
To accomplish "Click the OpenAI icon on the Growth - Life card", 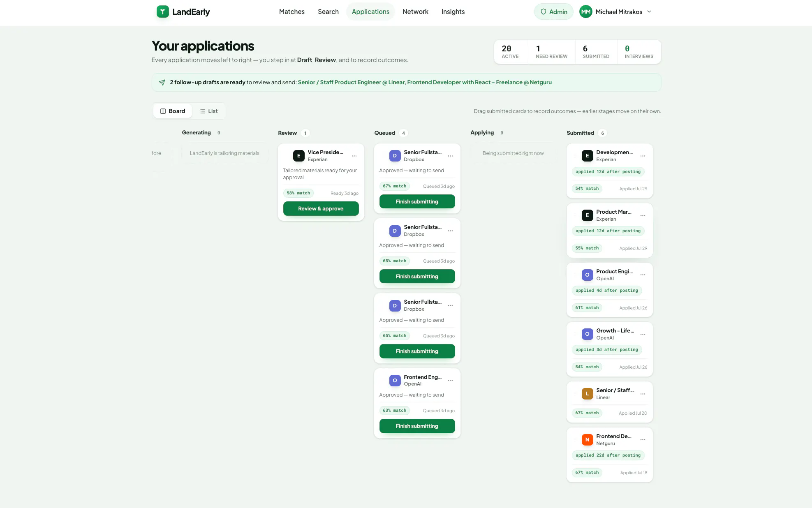I will [587, 334].
